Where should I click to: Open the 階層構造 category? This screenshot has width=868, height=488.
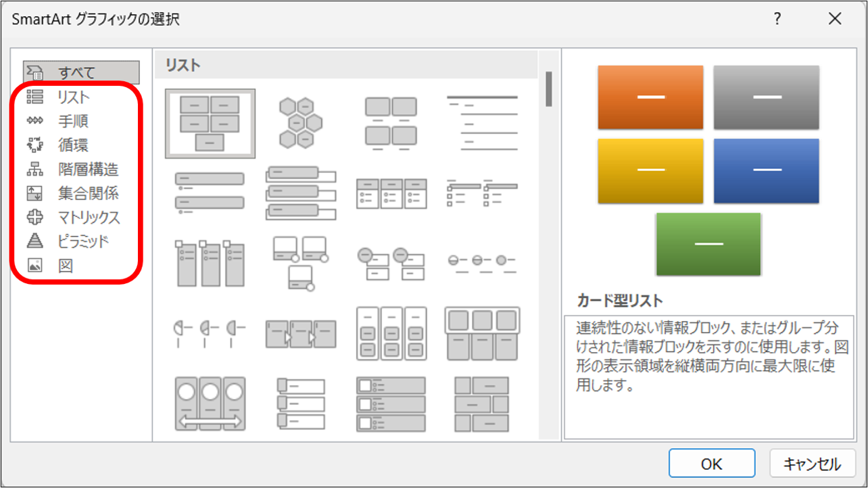(73, 169)
